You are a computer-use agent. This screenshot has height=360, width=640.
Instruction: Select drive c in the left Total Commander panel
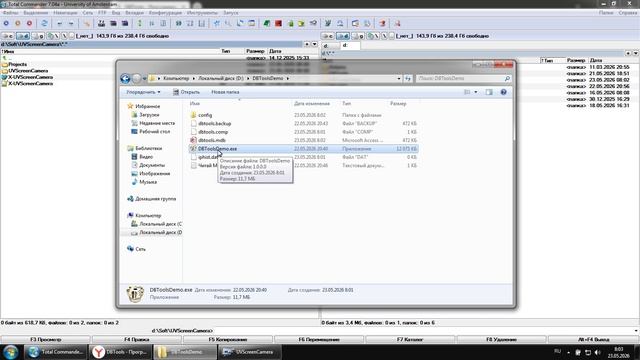[x=8, y=36]
